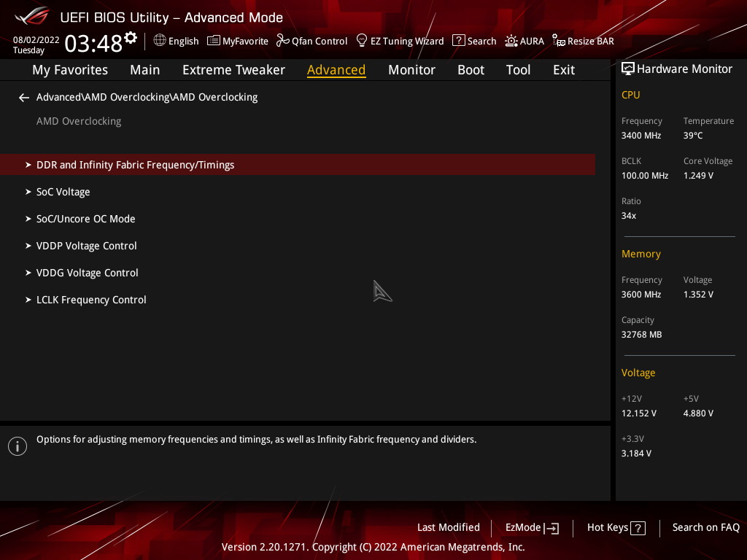Click the EzMode exit arrow icon
The image size is (747, 560).
[551, 528]
